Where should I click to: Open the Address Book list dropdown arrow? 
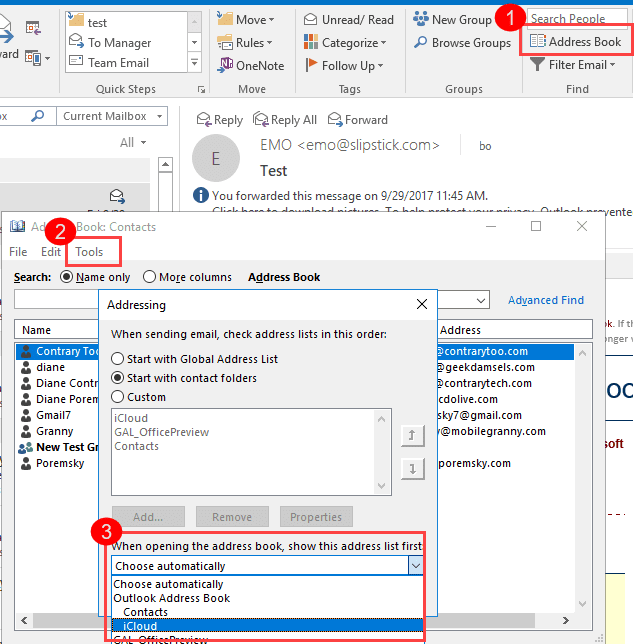(x=481, y=300)
